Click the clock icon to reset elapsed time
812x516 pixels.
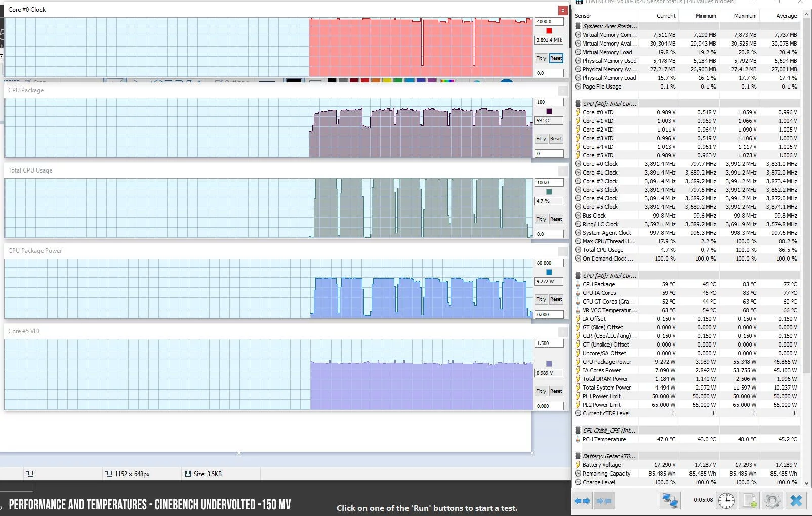(x=726, y=501)
